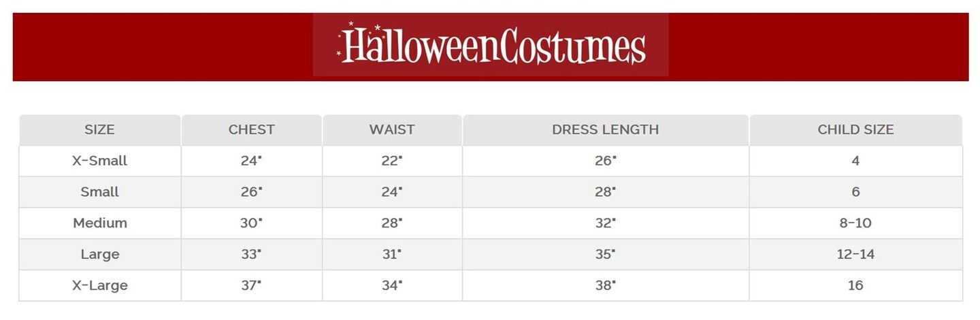
Task: Click the HalloweenCostumes logo
Action: (491, 45)
